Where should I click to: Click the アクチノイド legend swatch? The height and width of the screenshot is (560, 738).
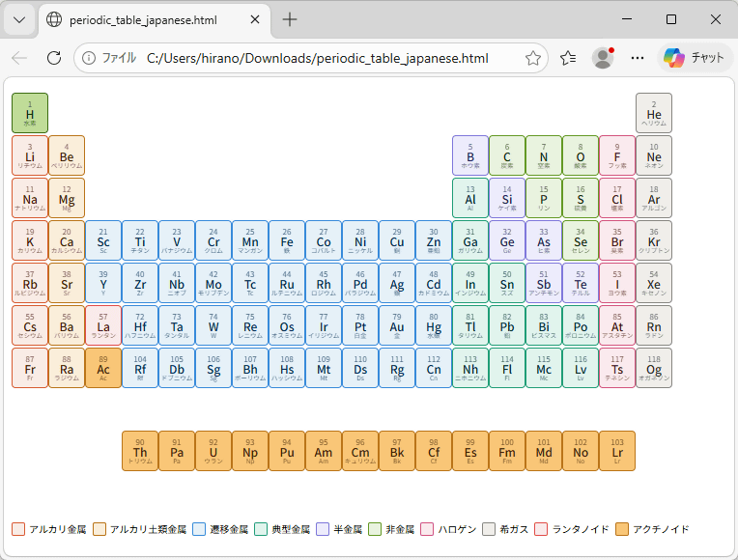[622, 529]
